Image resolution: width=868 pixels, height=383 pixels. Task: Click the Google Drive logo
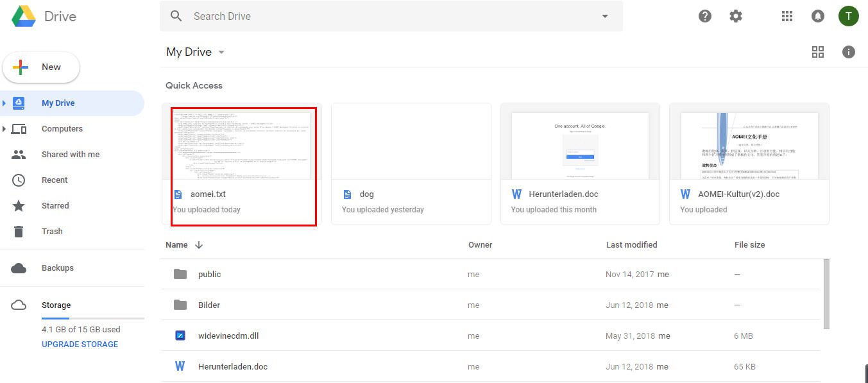[x=24, y=16]
